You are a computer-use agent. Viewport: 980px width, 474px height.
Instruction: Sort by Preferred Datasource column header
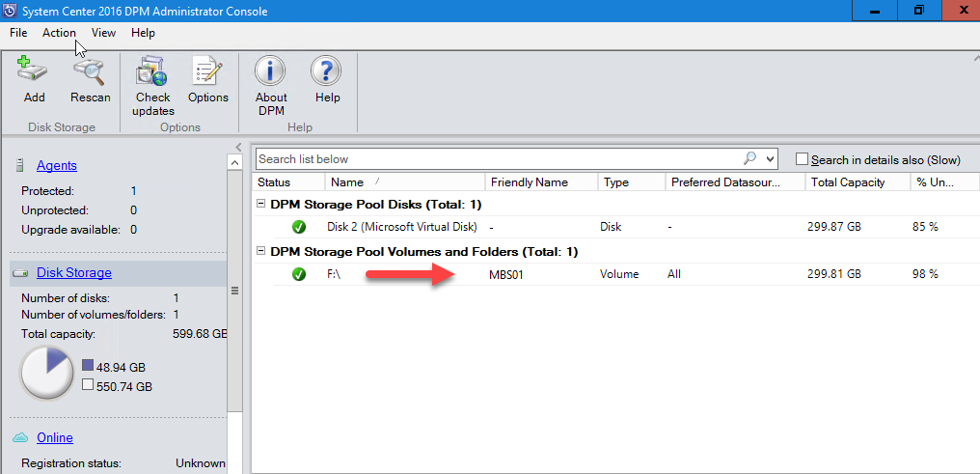point(735,182)
